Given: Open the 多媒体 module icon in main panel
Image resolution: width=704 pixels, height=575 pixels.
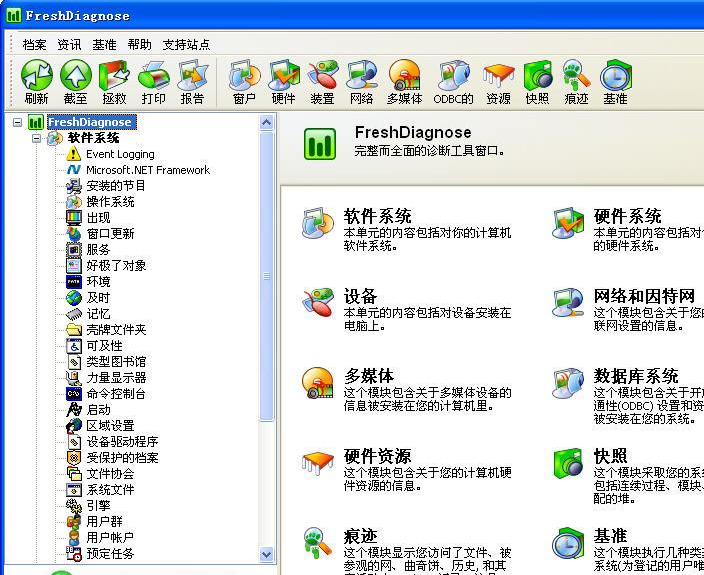Looking at the screenshot, I should coord(318,382).
